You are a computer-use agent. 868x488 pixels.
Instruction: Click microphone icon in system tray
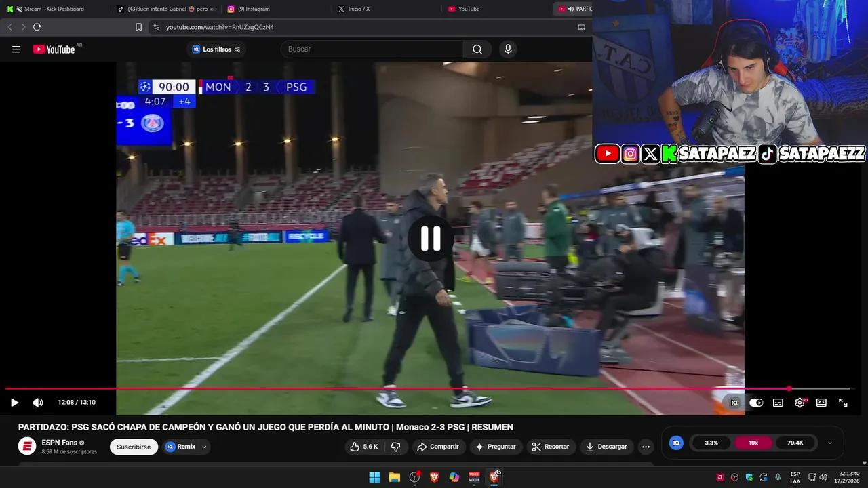click(x=778, y=477)
